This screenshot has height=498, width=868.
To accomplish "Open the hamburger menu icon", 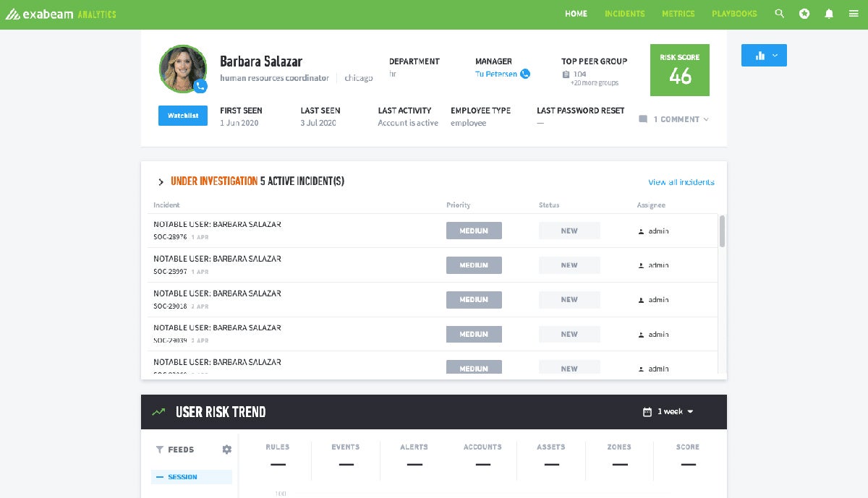I will pos(854,14).
